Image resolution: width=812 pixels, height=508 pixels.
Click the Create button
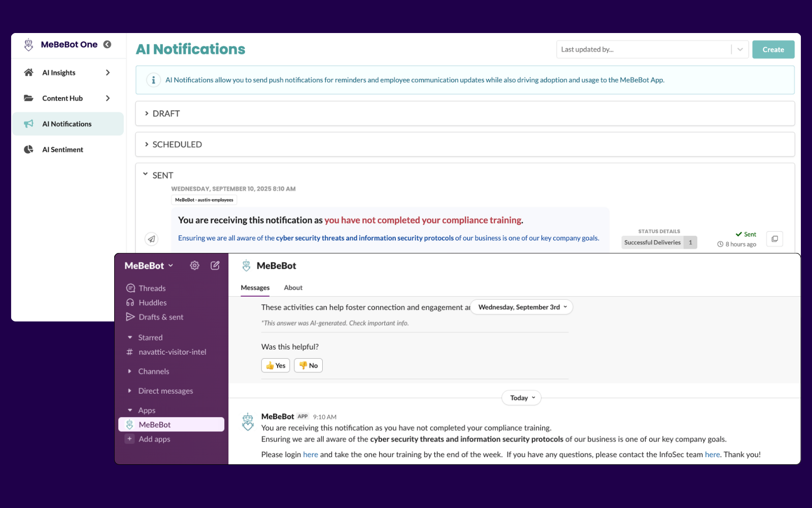coord(773,49)
